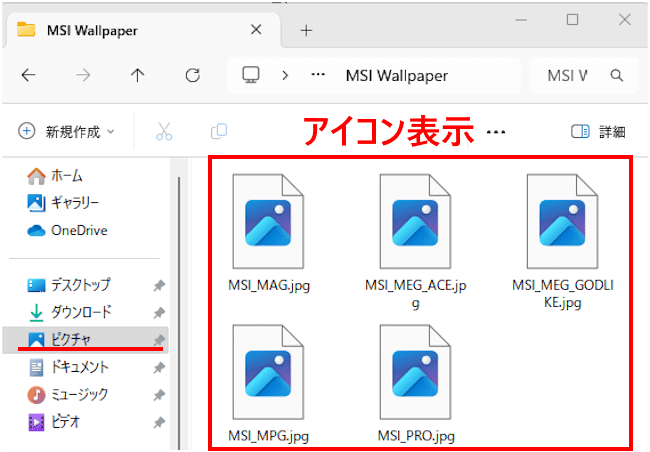This screenshot has height=452, width=650.
Task: Open the デスクトップ folder shortcut
Action: (x=69, y=285)
